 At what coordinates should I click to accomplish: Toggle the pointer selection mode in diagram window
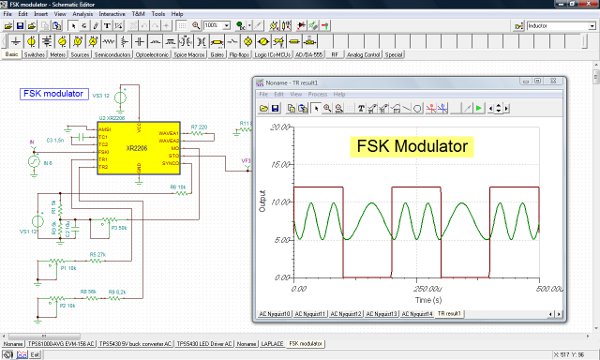coord(316,109)
